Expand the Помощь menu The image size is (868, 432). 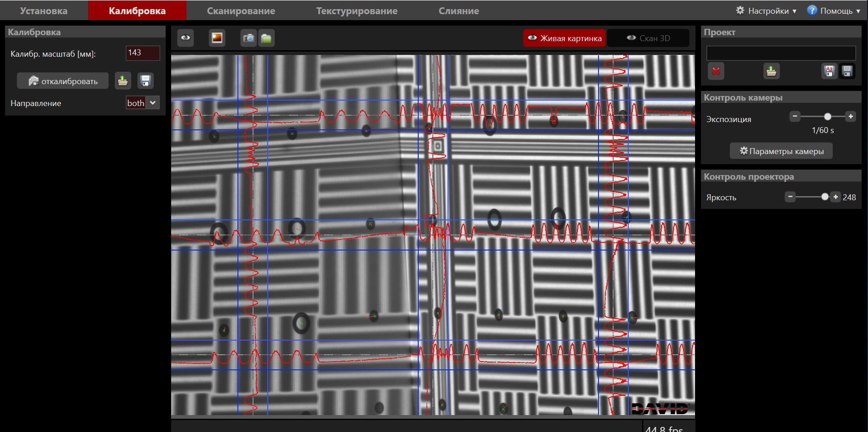click(x=834, y=11)
